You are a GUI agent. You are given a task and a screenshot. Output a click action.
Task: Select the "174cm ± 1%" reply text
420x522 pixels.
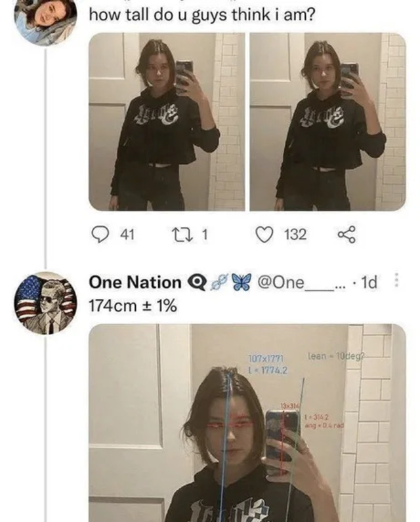[x=133, y=305]
